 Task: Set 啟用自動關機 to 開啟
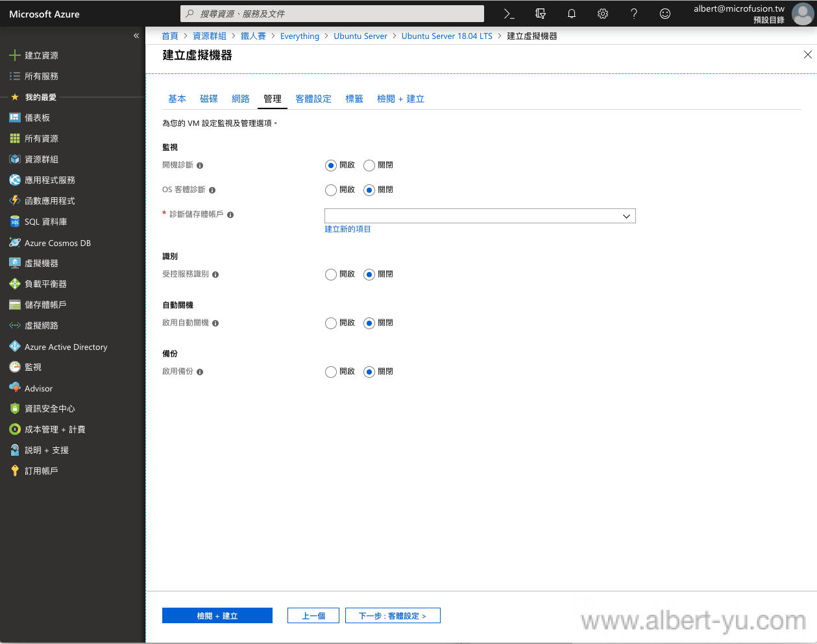coord(331,323)
